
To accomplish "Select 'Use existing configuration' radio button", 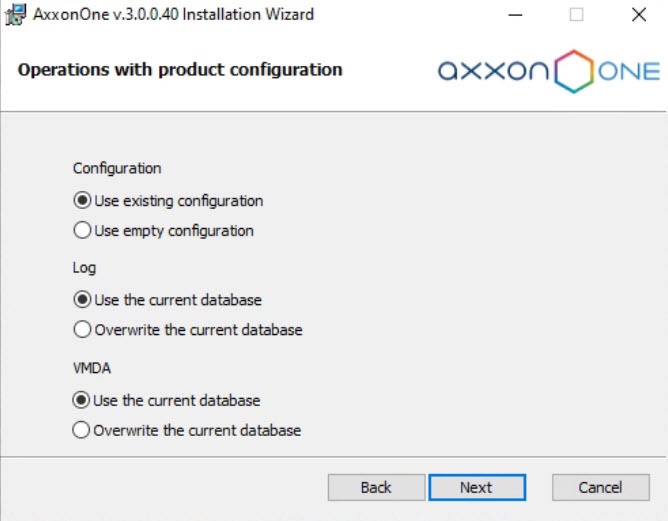I will coord(82,201).
